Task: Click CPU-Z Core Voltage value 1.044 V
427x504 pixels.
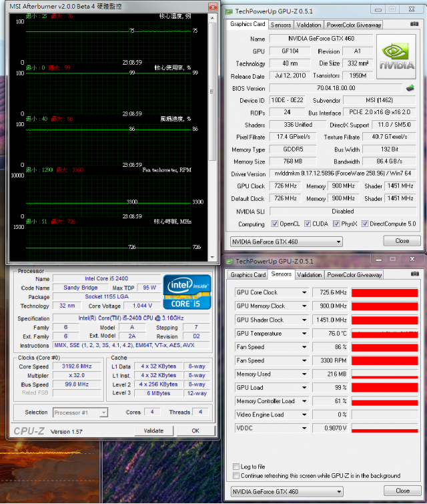Action: 142,306
